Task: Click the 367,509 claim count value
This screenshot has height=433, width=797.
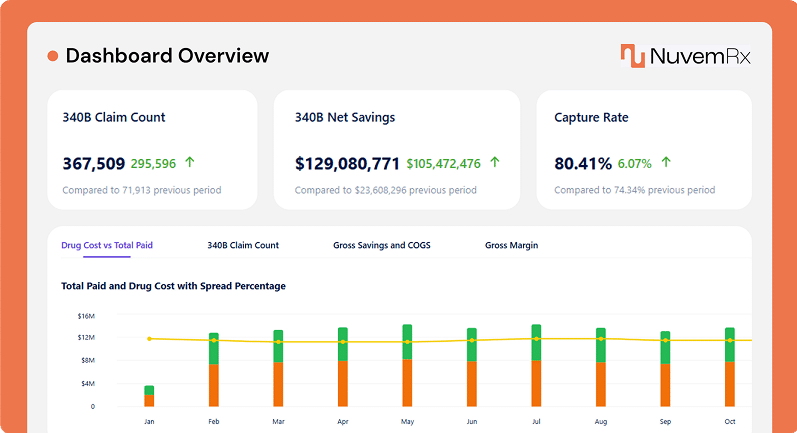Action: [93, 163]
